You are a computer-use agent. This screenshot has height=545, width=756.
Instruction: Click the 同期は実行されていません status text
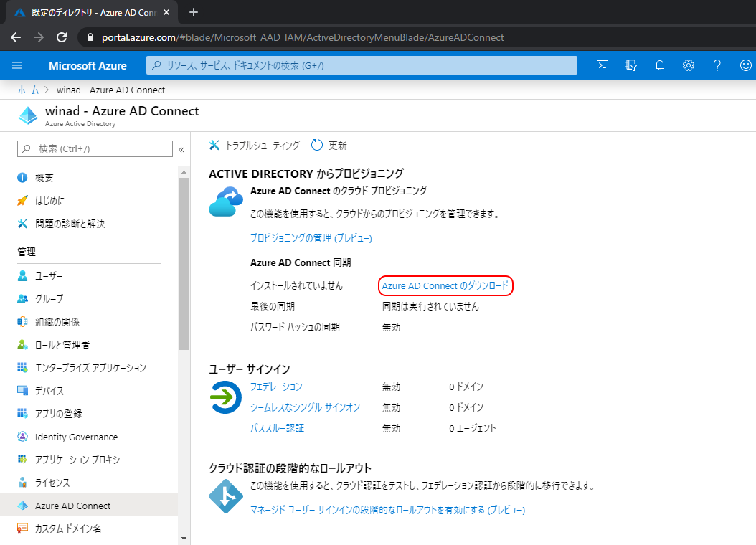tap(430, 306)
